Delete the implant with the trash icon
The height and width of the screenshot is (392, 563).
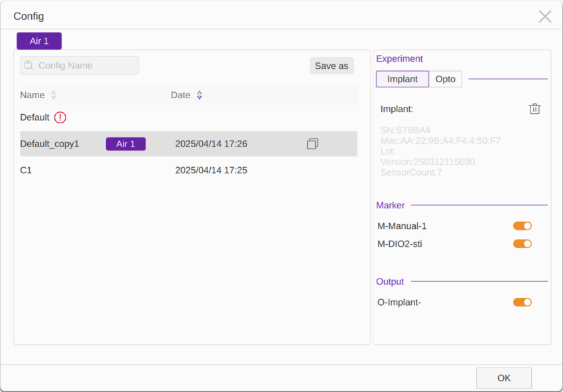coord(534,109)
